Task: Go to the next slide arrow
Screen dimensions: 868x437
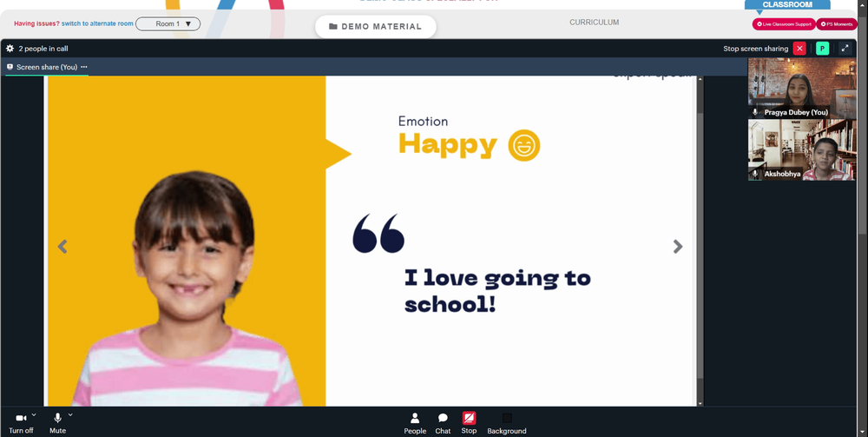Action: [x=678, y=247]
